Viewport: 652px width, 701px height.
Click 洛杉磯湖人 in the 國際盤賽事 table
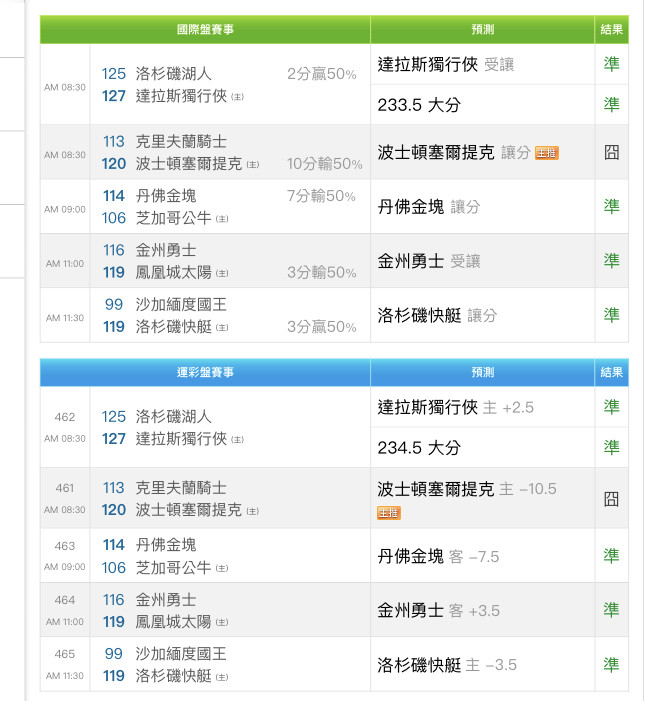(x=174, y=74)
